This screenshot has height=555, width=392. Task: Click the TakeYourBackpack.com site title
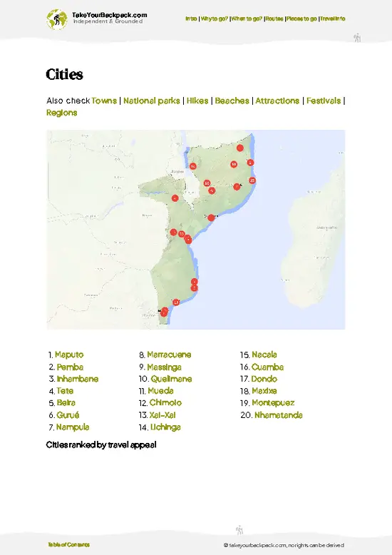pyautogui.click(x=109, y=15)
